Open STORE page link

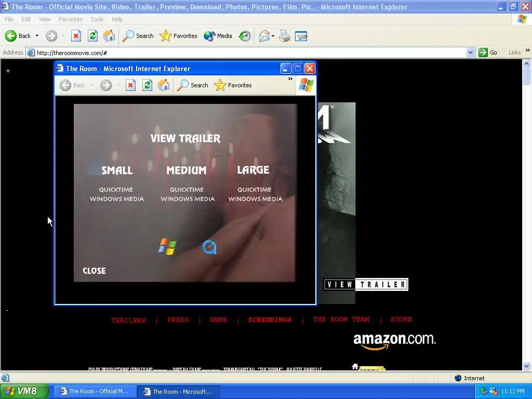click(x=402, y=320)
